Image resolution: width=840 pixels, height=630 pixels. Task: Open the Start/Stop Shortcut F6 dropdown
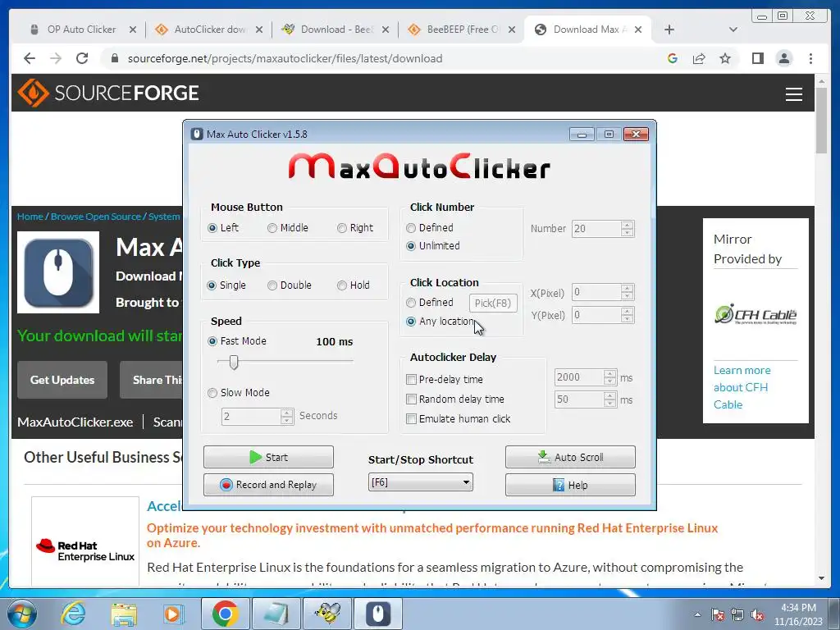click(421, 482)
